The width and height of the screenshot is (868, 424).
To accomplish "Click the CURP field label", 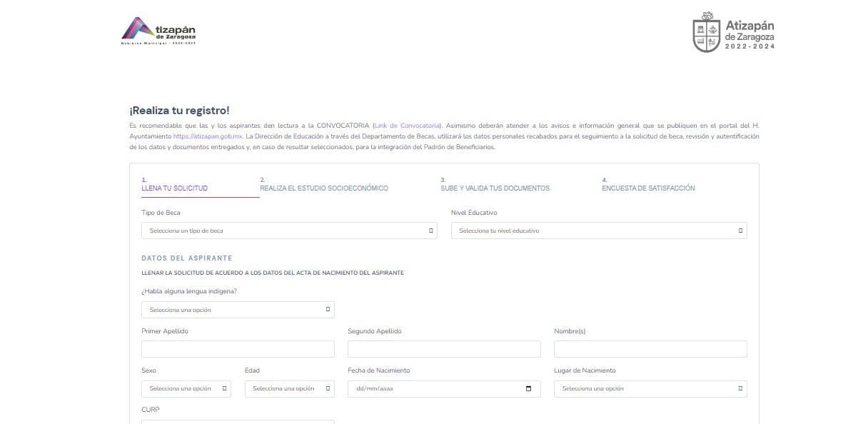I will click(x=151, y=410).
